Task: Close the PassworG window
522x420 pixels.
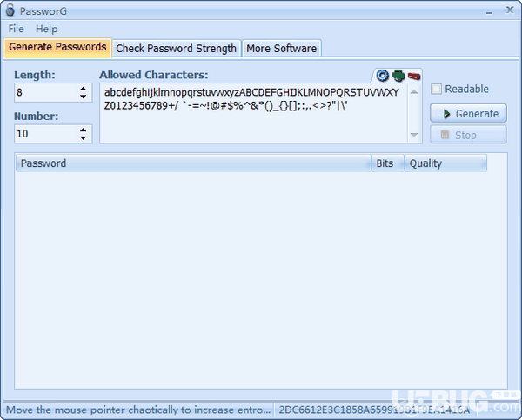Action: click(510, 10)
